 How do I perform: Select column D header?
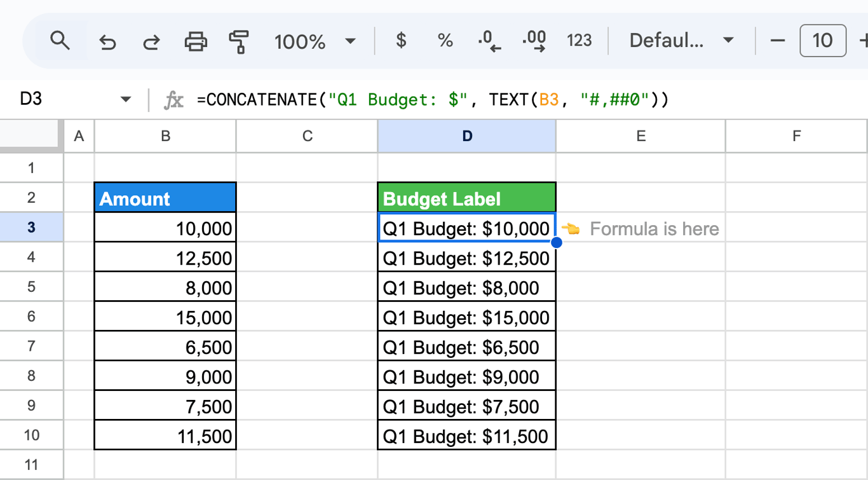(x=467, y=136)
